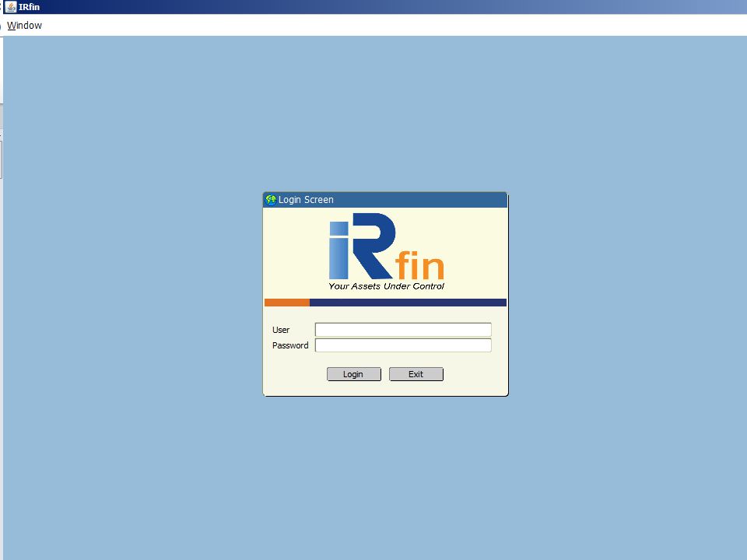Click the Login Screen title bar

tap(385, 200)
